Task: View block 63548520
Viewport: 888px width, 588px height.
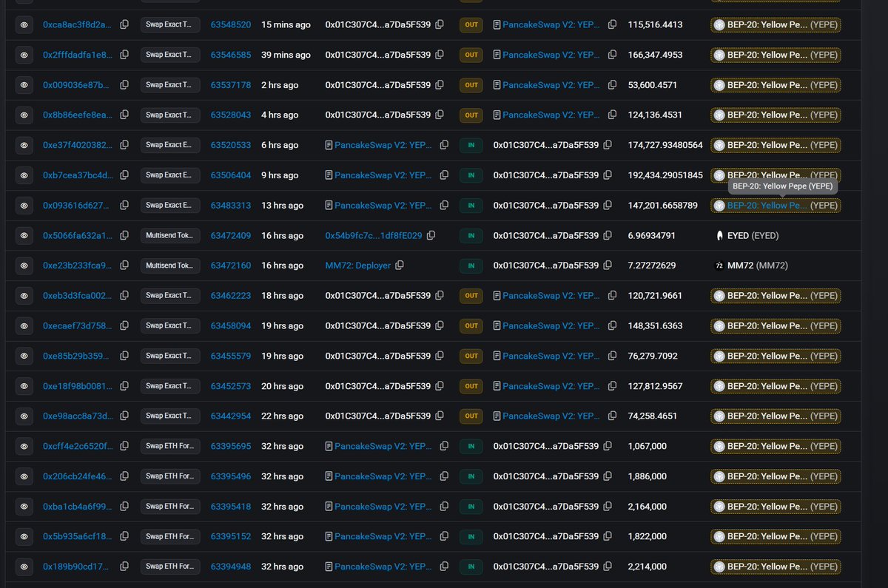Action: pos(231,24)
